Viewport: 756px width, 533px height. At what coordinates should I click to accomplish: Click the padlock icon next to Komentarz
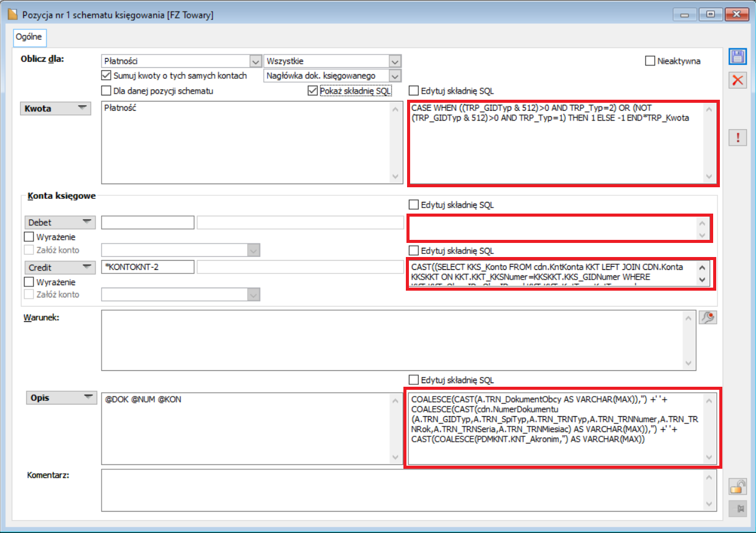(738, 486)
